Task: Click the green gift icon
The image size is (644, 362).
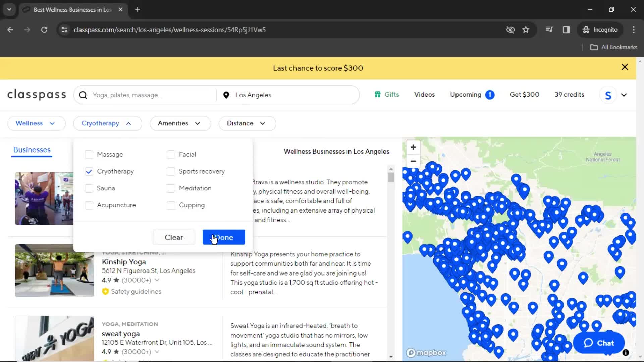Action: click(378, 95)
